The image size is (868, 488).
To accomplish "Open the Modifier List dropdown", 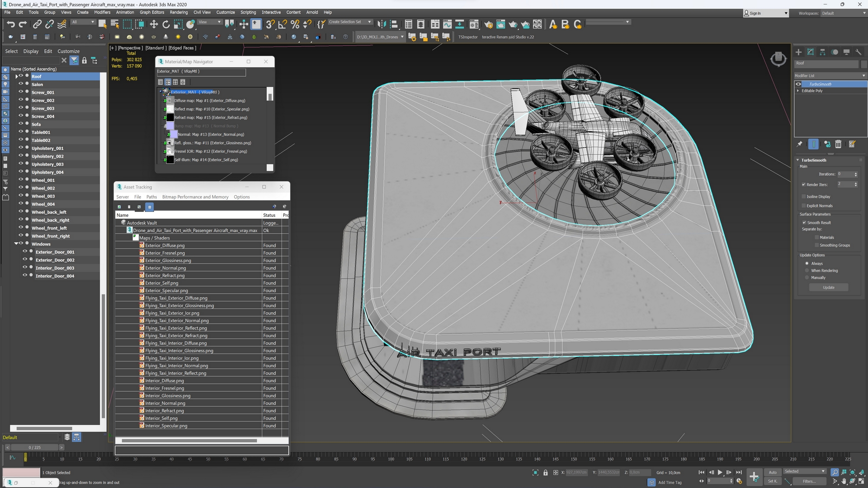I will [830, 75].
